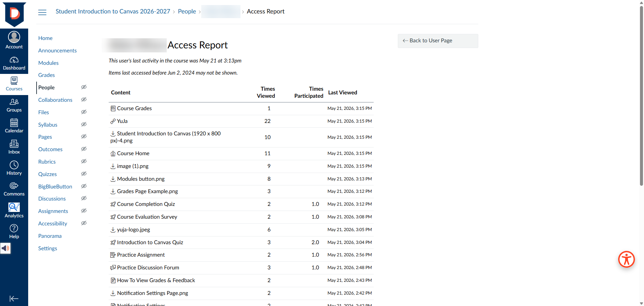Click the Last Viewed column header
Image resolution: width=644 pixels, height=306 pixels.
[342, 92]
